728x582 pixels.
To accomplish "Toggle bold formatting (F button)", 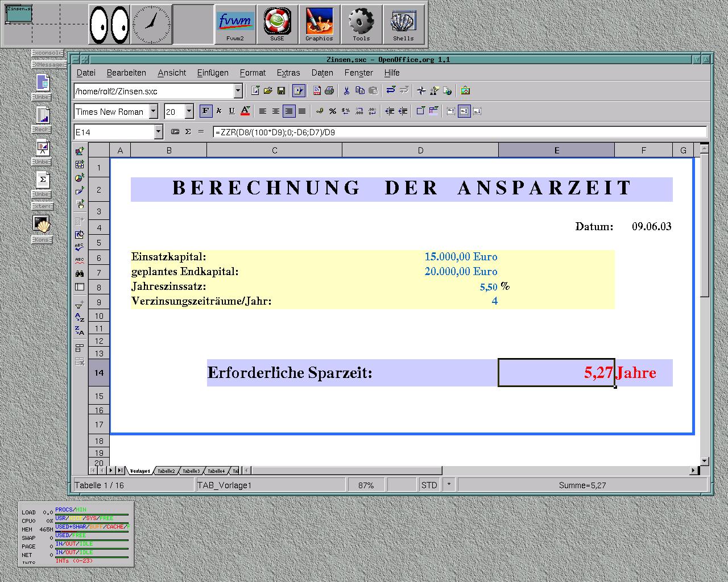I will click(x=205, y=111).
